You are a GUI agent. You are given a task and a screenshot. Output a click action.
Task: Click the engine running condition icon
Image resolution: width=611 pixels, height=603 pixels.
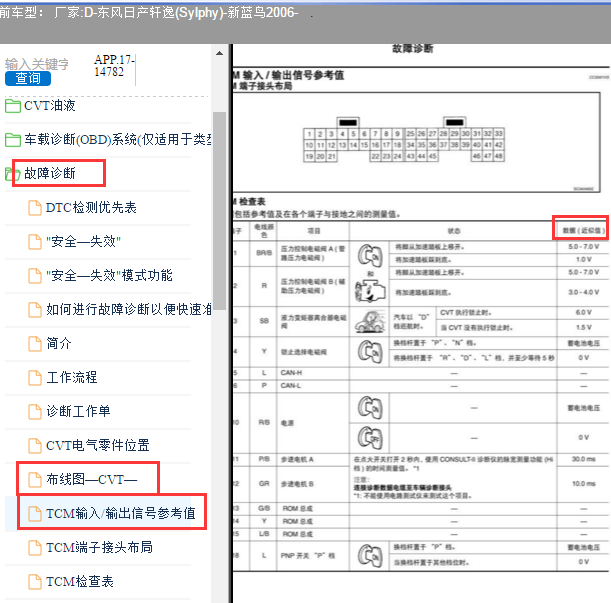click(x=370, y=292)
